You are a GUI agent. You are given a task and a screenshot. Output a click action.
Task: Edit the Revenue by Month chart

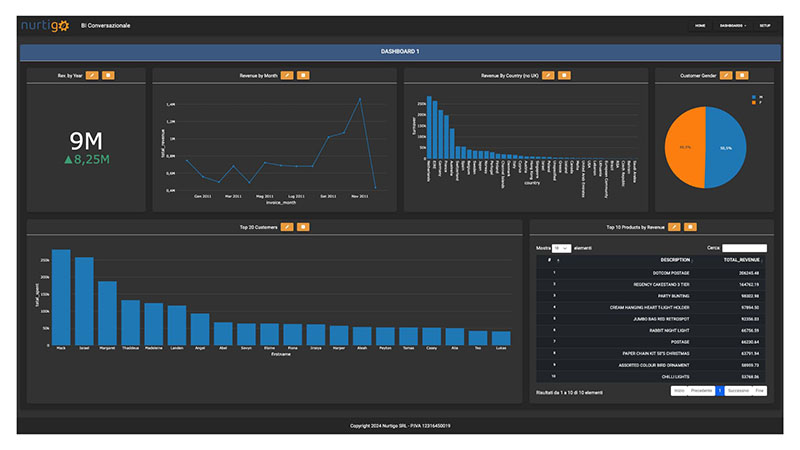pos(287,76)
